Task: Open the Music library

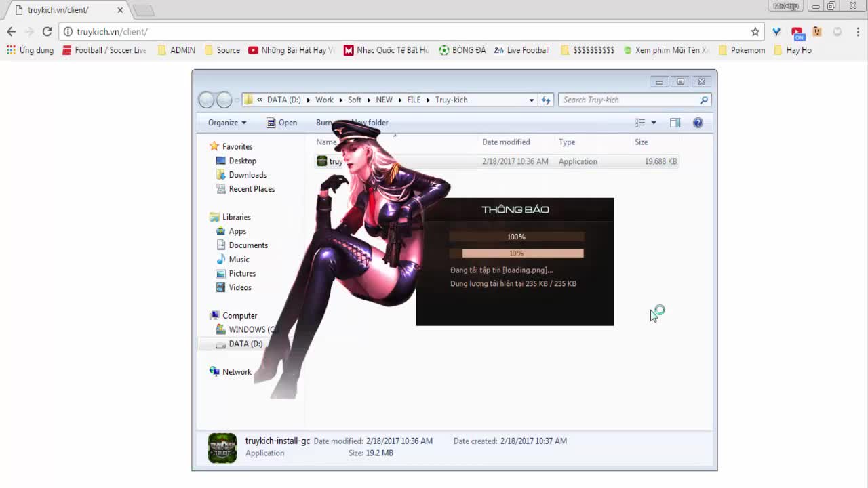Action: [233, 260]
